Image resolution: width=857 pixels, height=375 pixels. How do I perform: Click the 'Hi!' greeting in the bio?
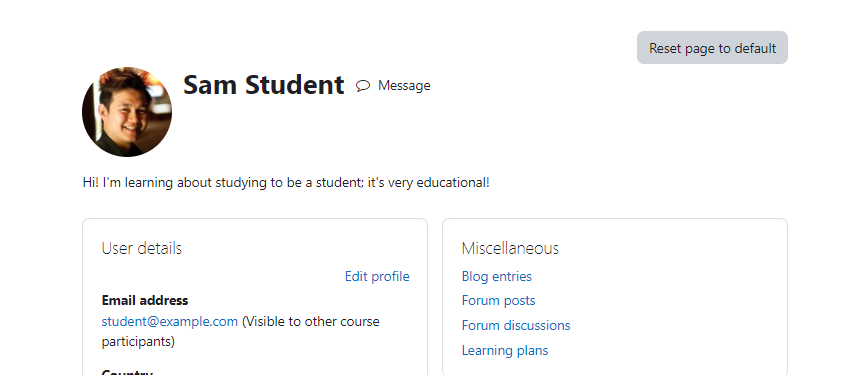pos(91,183)
